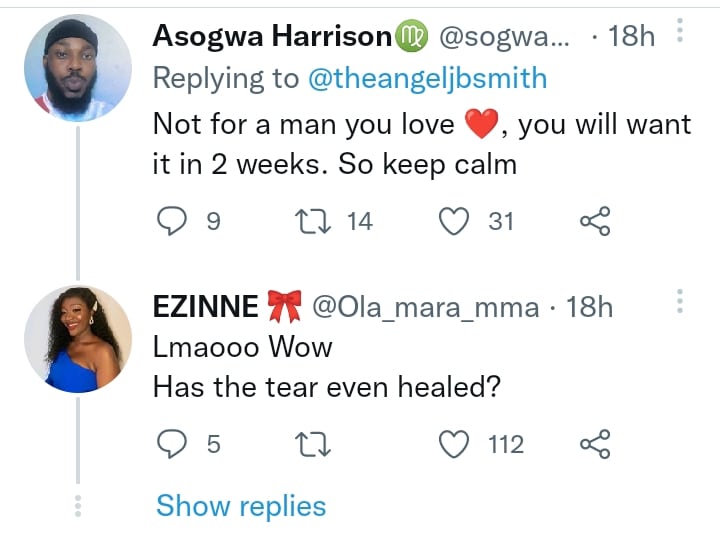Viewport: 720px width, 535px height.
Task: Like EZINNE's tweet with 112 likes
Action: pyautogui.click(x=456, y=443)
